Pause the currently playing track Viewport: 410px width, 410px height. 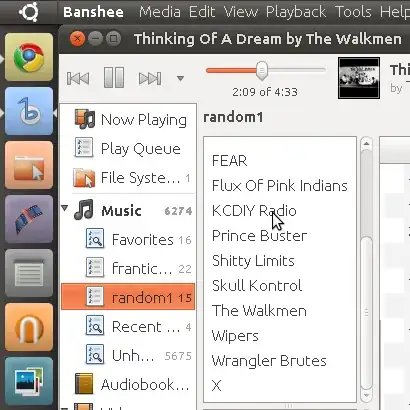pyautogui.click(x=114, y=78)
